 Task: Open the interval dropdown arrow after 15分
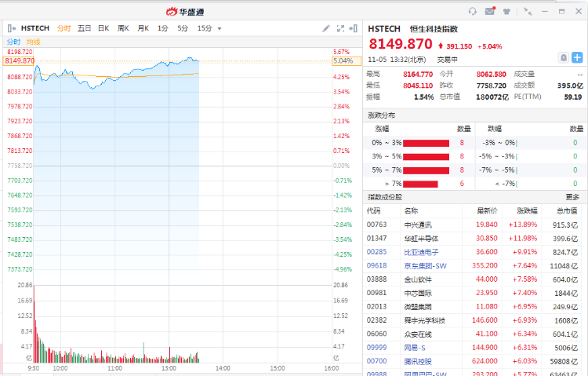pyautogui.click(x=220, y=28)
